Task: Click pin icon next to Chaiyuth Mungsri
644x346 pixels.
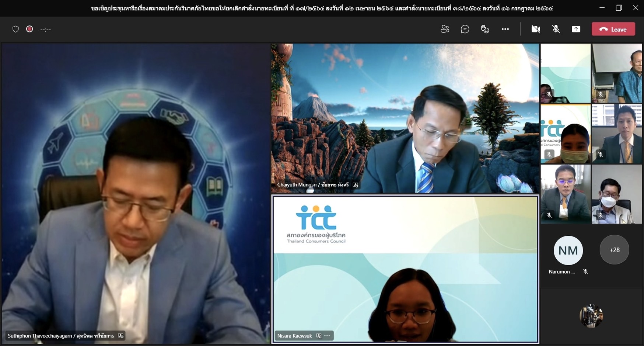Action: pyautogui.click(x=356, y=185)
